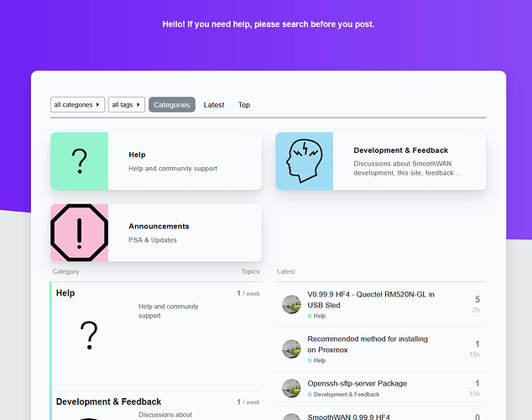Click reply count 5 on Quectel topic
The image size is (532, 420).
tap(477, 299)
